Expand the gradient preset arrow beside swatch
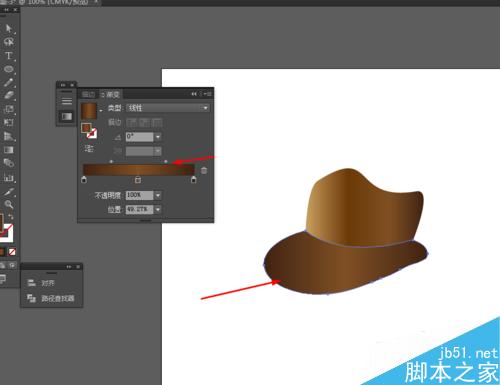This screenshot has width=500, height=385. [101, 110]
